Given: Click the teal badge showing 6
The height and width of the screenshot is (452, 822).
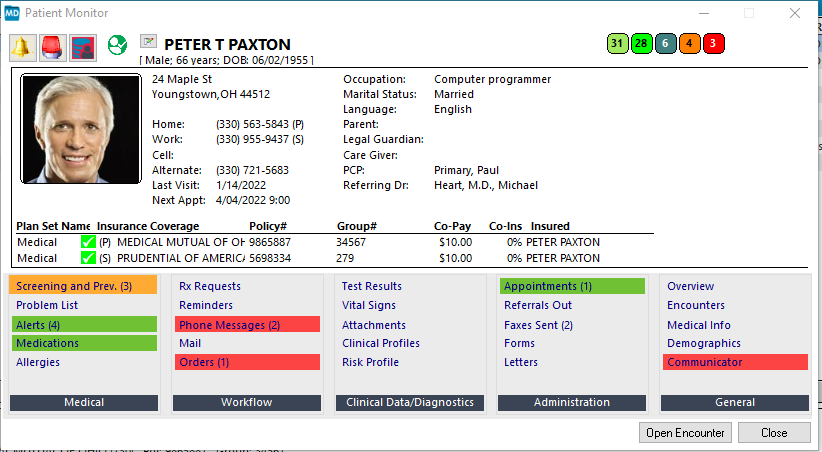Looking at the screenshot, I should point(665,44).
